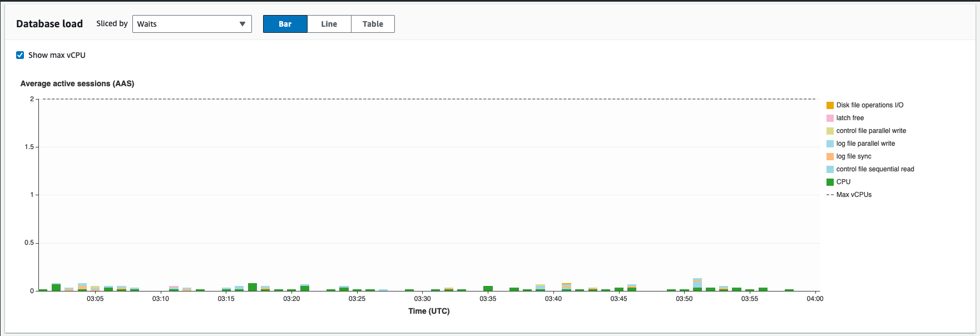The height and width of the screenshot is (336, 980).
Task: Click the latch free legend swatch
Action: [830, 118]
